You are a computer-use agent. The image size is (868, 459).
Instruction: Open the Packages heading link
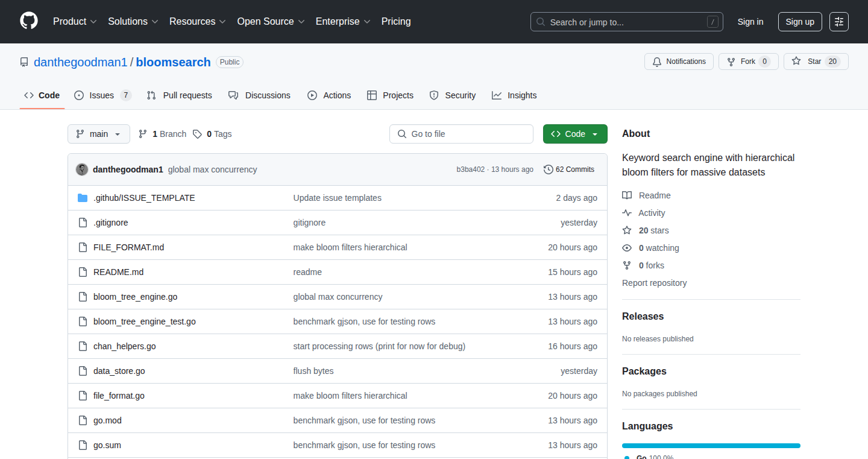point(644,371)
